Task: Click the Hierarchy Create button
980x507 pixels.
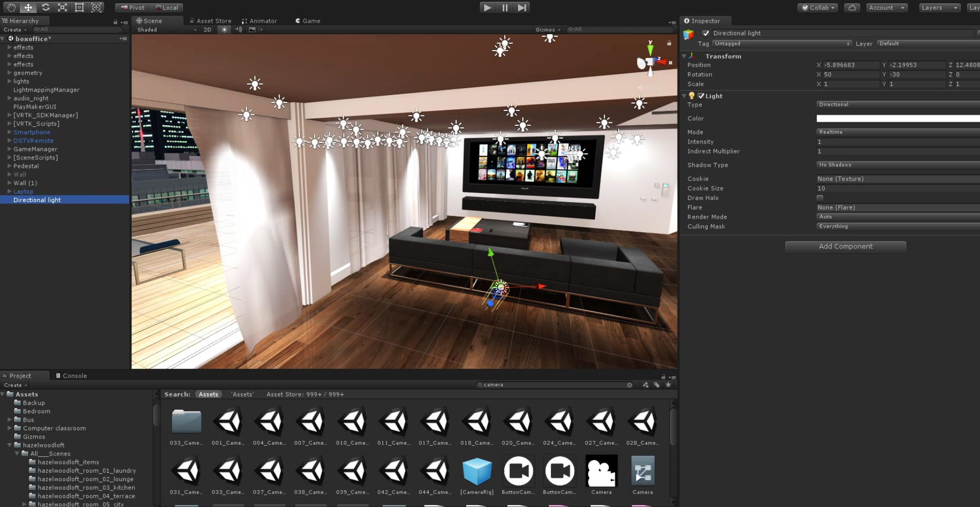Action: coord(15,30)
